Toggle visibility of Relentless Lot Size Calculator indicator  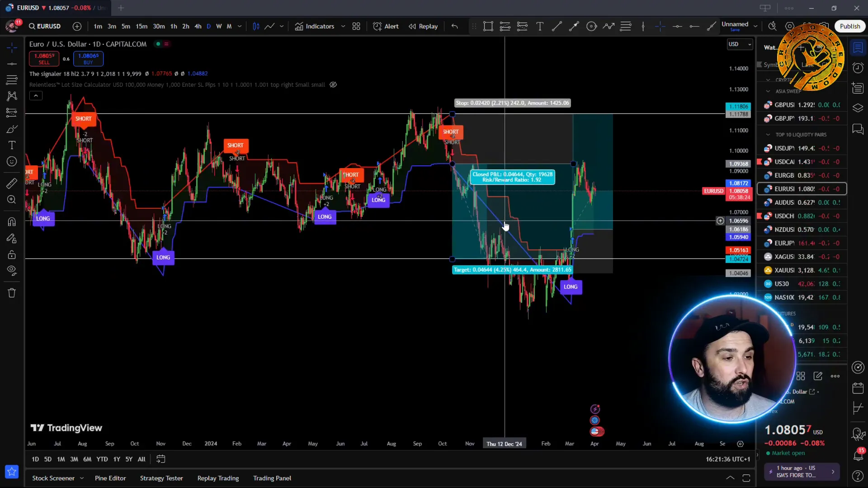[333, 84]
